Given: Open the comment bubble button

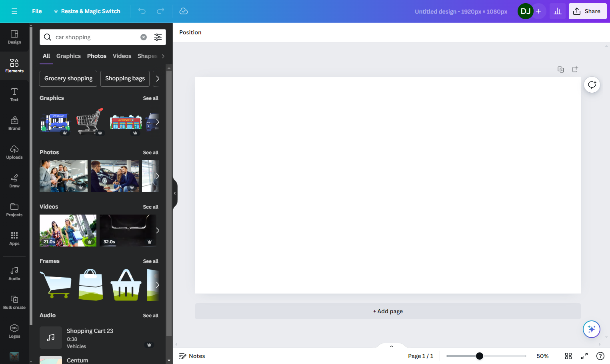Looking at the screenshot, I should pos(592,85).
